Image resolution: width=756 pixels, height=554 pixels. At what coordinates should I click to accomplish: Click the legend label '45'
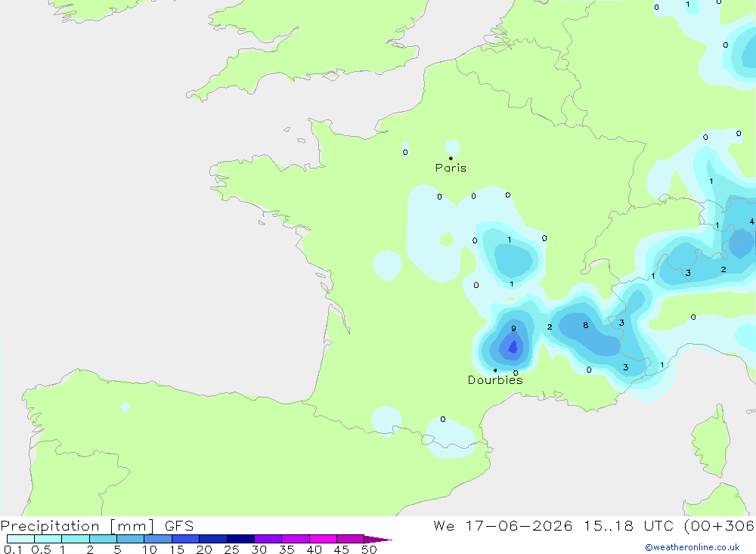pos(342,549)
